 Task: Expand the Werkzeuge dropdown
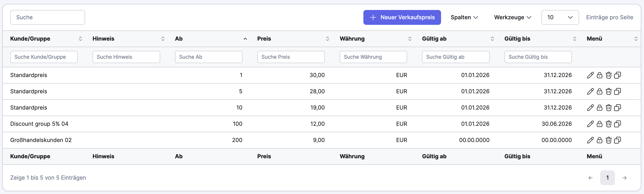click(512, 17)
